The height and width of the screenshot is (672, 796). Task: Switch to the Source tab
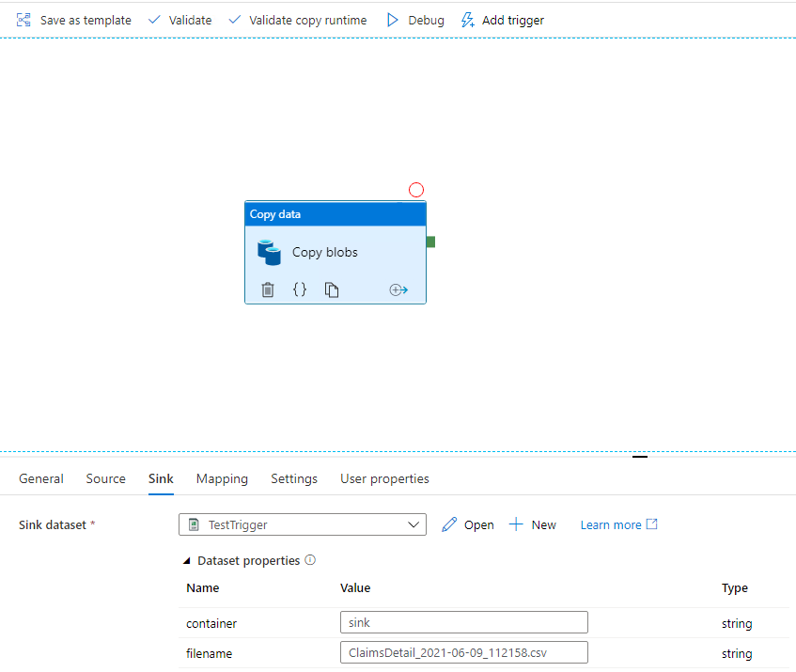point(105,478)
